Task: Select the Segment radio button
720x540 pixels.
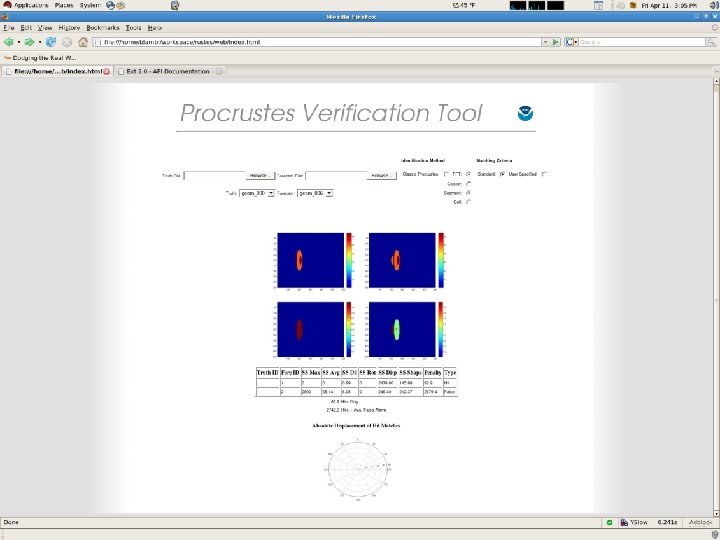Action: pyautogui.click(x=468, y=193)
